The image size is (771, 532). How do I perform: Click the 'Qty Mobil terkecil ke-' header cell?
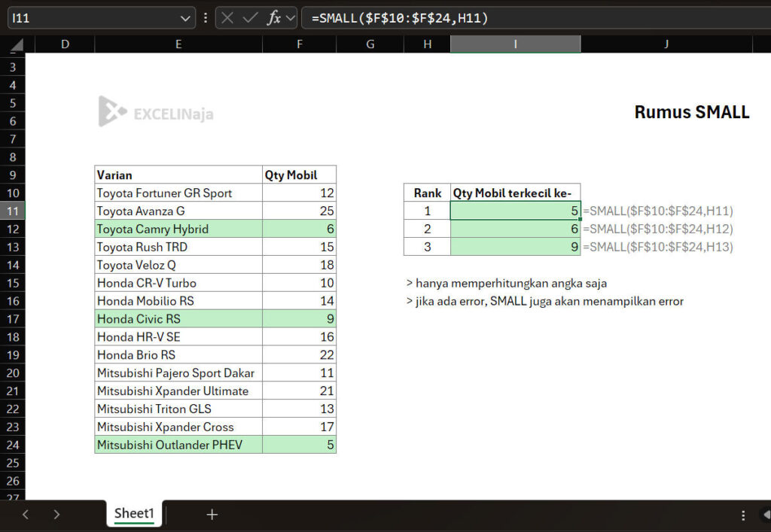click(x=515, y=193)
